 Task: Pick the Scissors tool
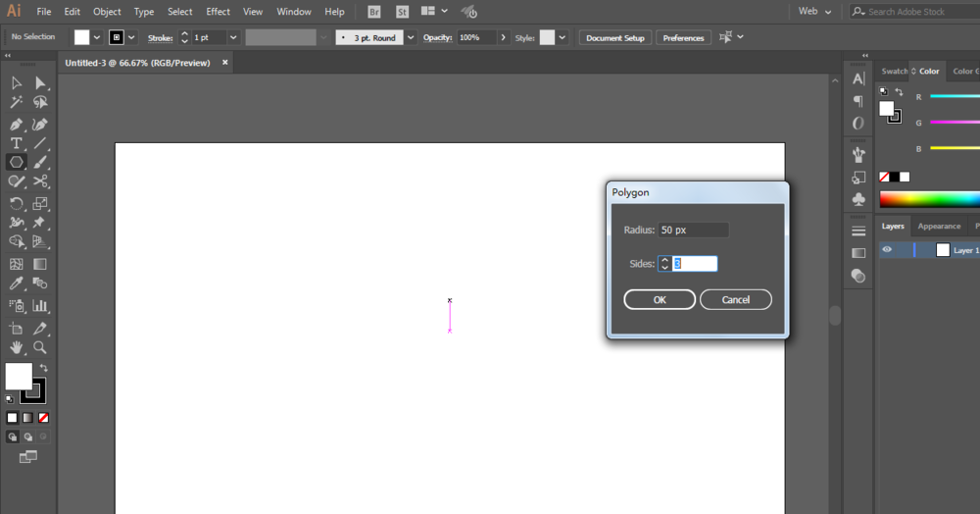pyautogui.click(x=40, y=181)
